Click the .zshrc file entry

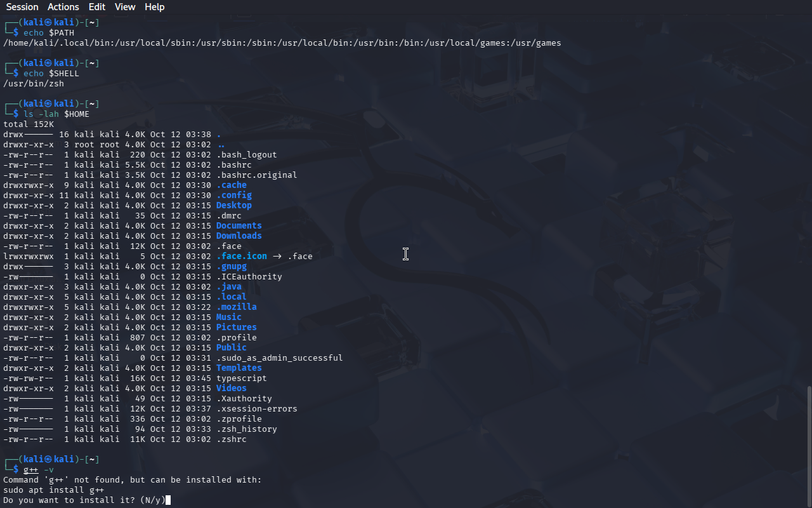click(231, 439)
